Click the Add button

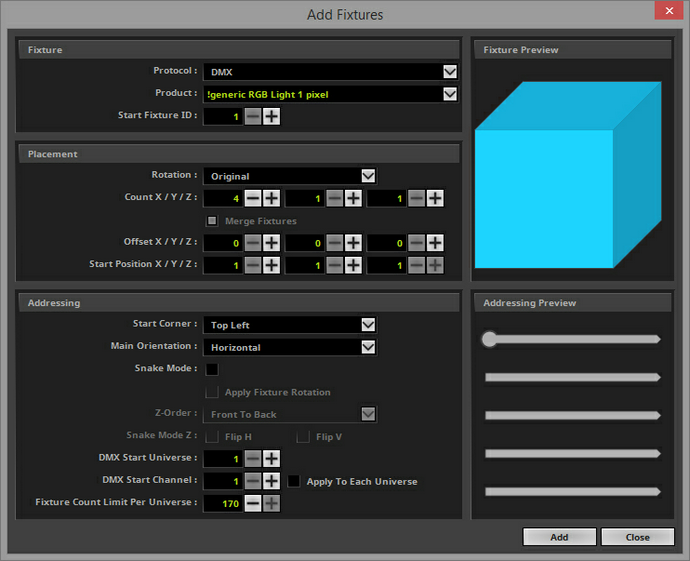(x=559, y=537)
